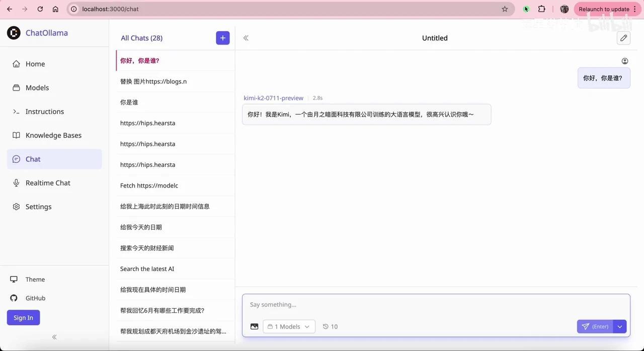Click the Theme monitor icon
This screenshot has height=351, width=644.
pos(14,280)
